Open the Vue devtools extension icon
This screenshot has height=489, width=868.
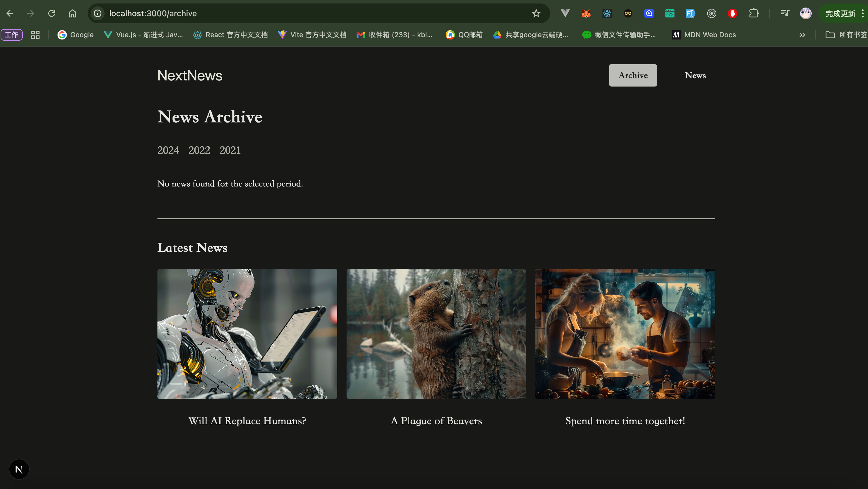click(x=565, y=13)
